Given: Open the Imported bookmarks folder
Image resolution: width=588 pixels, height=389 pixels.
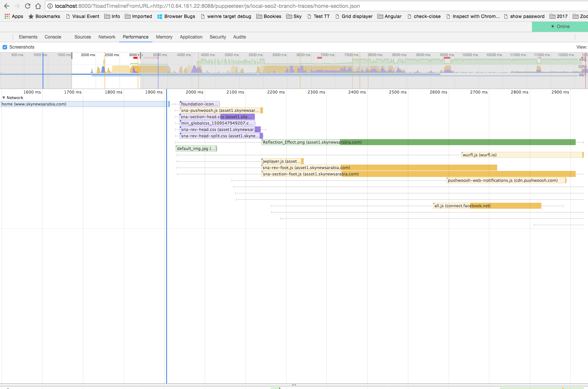Looking at the screenshot, I should [138, 16].
